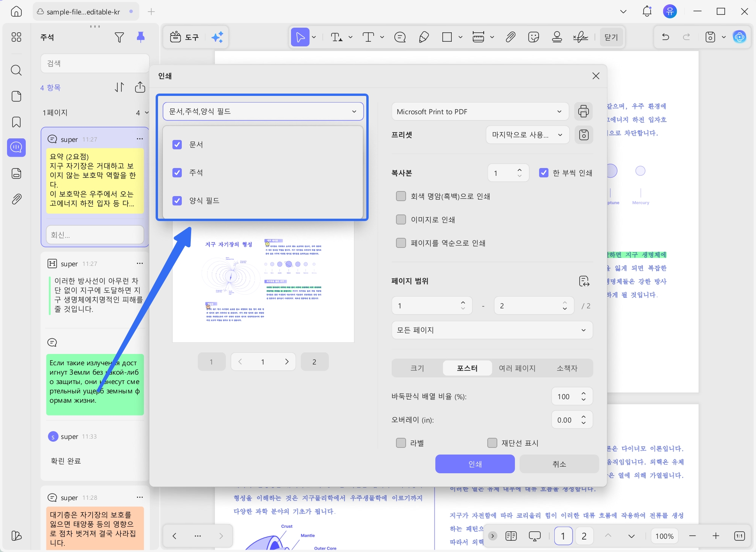Increase the 복사본 copies count
The width and height of the screenshot is (756, 552).
[519, 170]
